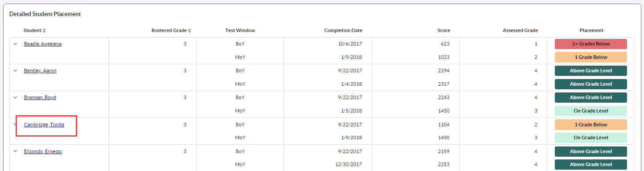Click Beadle's assessed grade 1 value

pos(536,44)
